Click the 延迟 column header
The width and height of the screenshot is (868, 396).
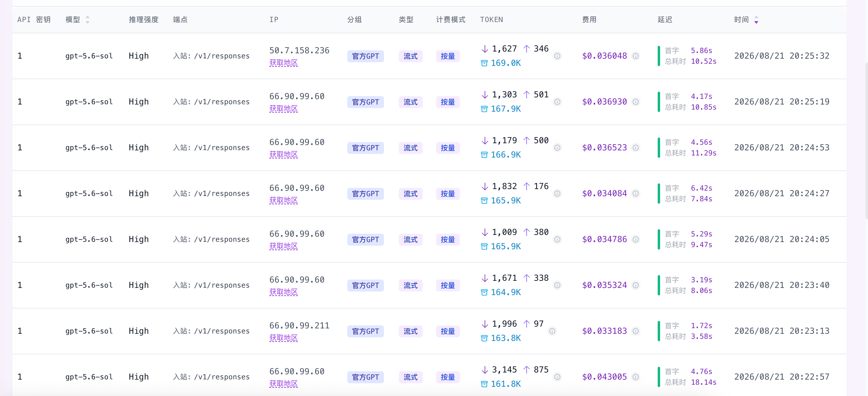(x=665, y=20)
